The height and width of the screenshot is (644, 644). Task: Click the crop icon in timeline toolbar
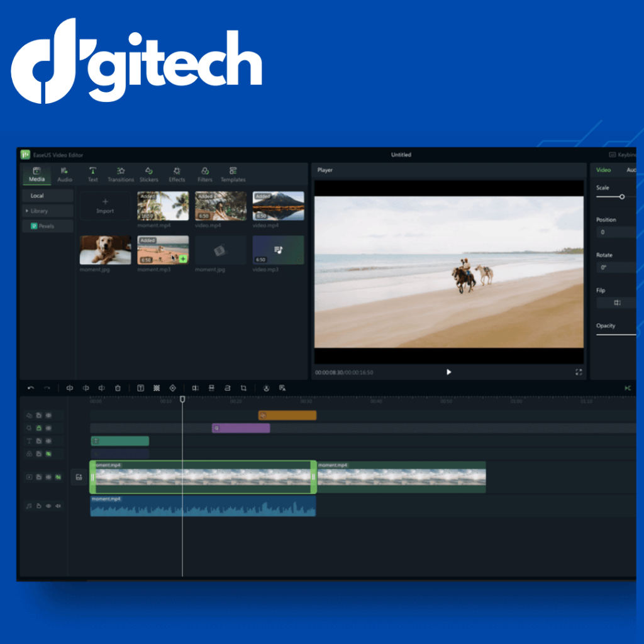243,388
